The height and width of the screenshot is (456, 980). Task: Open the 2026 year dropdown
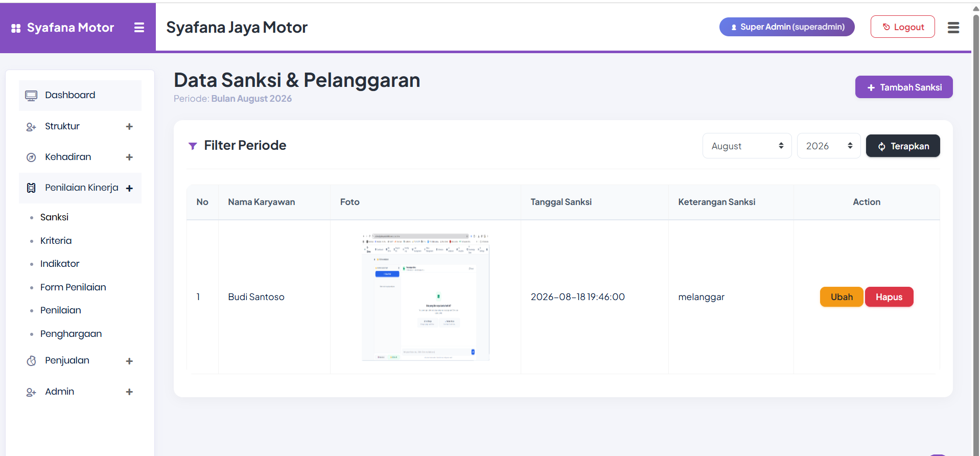[x=828, y=146]
